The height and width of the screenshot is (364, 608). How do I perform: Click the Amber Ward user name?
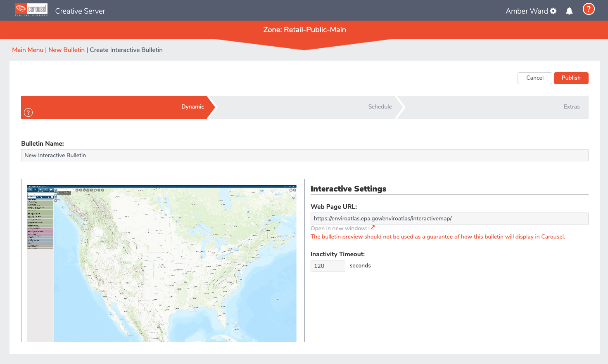(x=526, y=11)
